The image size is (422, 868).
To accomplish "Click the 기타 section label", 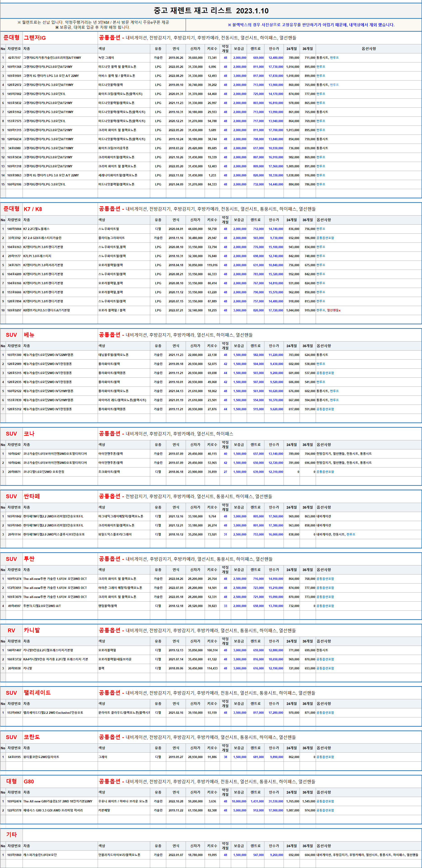I will [x=12, y=835].
